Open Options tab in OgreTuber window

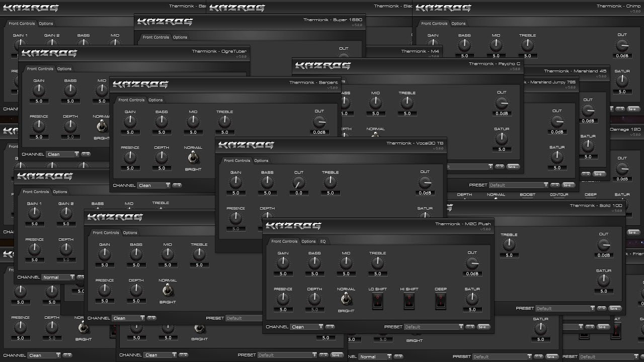pyautogui.click(x=64, y=69)
